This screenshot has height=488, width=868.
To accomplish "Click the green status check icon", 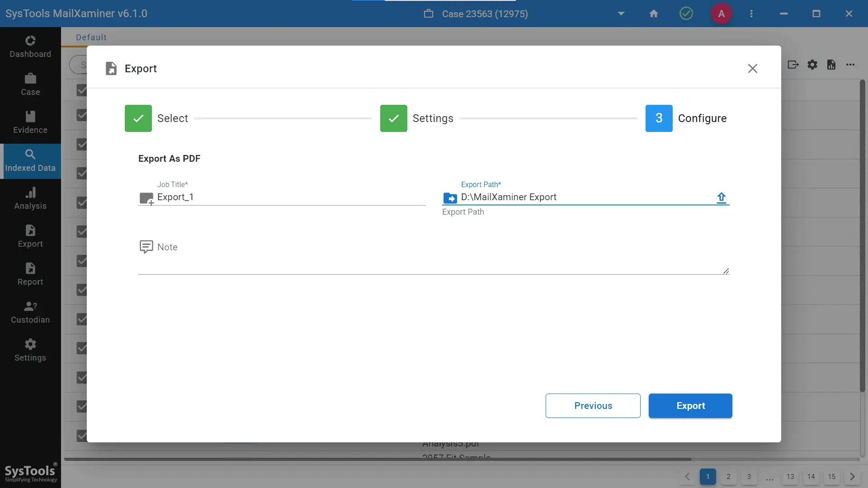I will click(x=686, y=14).
